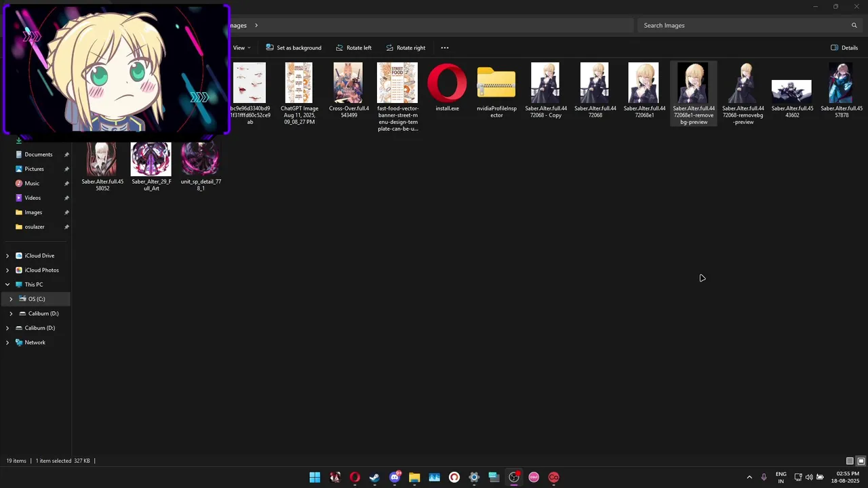Image resolution: width=868 pixels, height=488 pixels.
Task: Select the unit_sp_detail_778_1 file
Action: [201, 167]
